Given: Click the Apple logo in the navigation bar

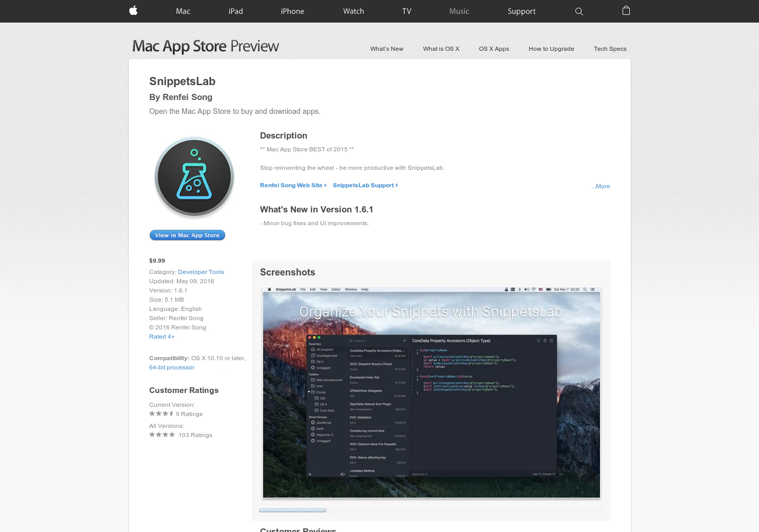Looking at the screenshot, I should click(133, 11).
